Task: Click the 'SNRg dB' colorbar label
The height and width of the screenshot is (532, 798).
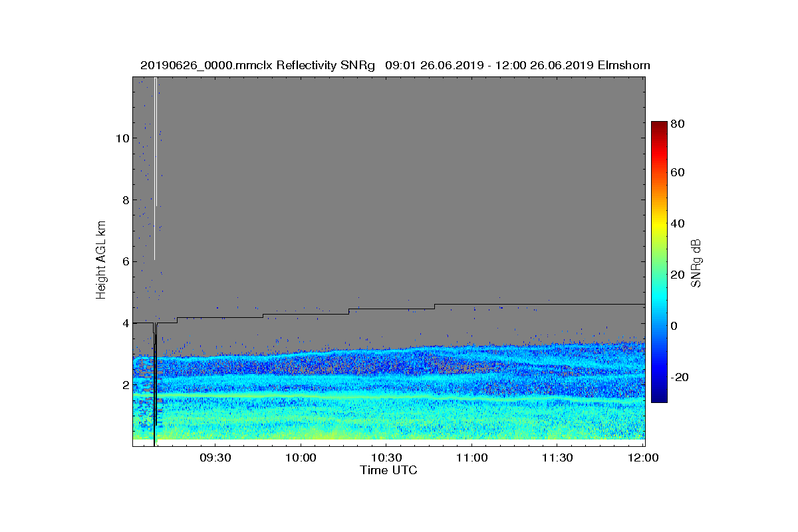Action: tap(696, 263)
